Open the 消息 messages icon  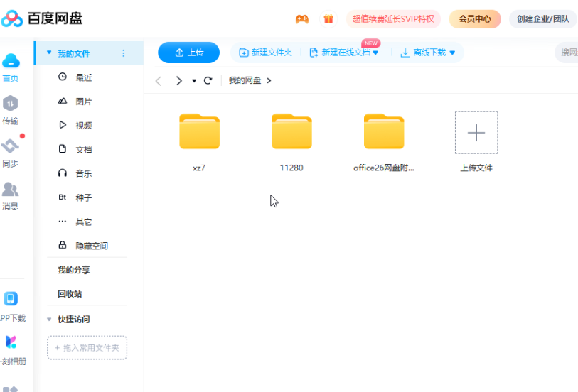[x=11, y=196]
